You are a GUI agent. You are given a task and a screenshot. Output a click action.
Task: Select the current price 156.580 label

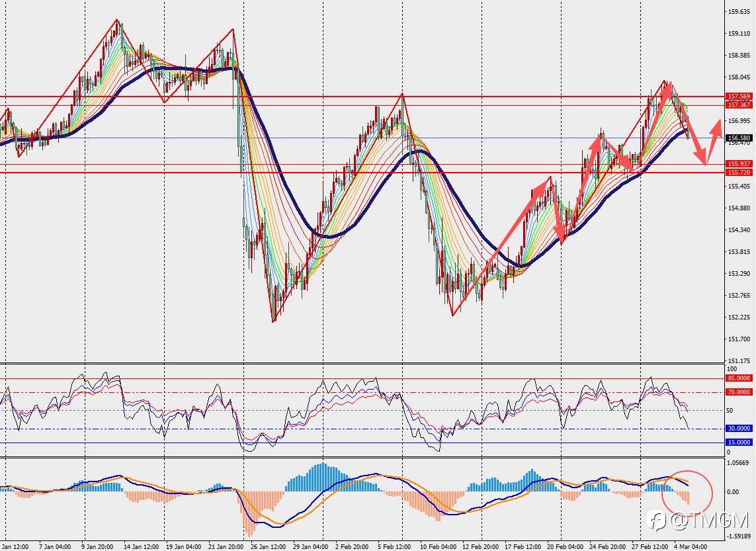739,138
